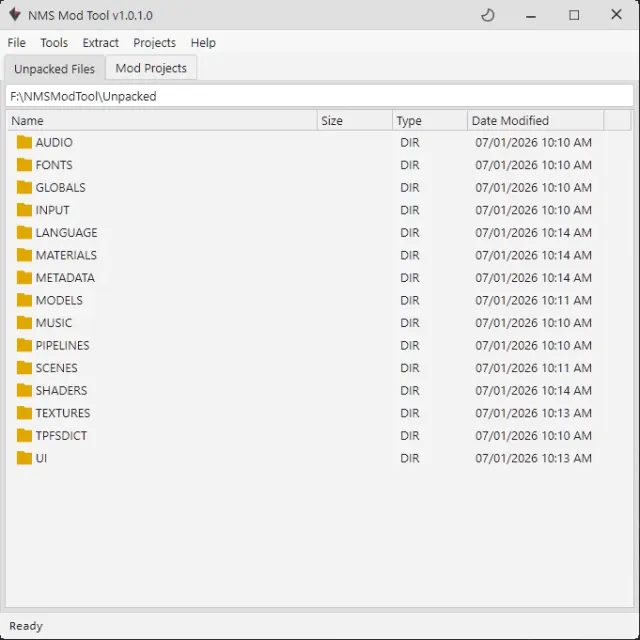Click the MATERIALS folder icon

24,255
